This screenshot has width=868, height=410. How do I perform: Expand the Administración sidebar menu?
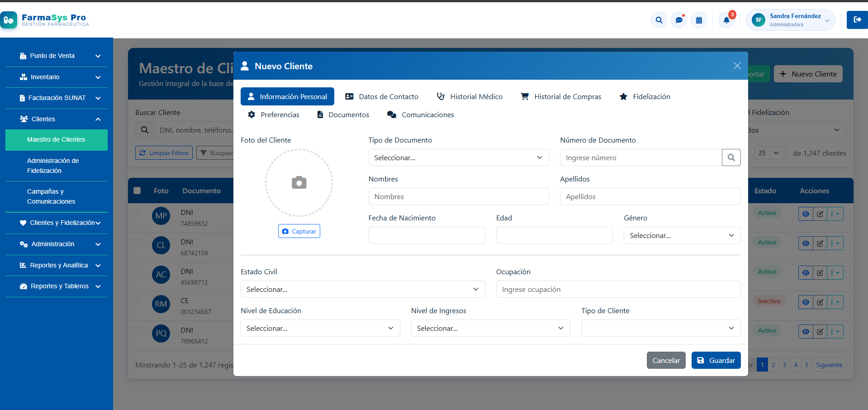pyautogui.click(x=57, y=244)
